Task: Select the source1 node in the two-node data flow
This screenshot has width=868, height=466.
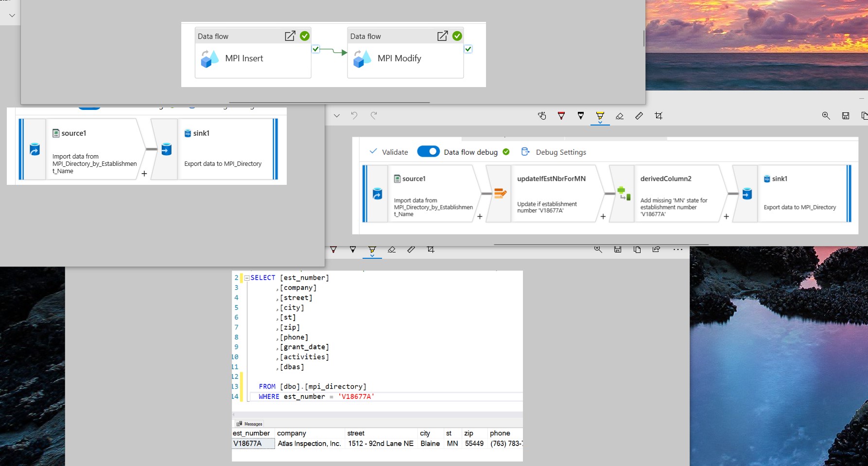Action: tap(83, 149)
